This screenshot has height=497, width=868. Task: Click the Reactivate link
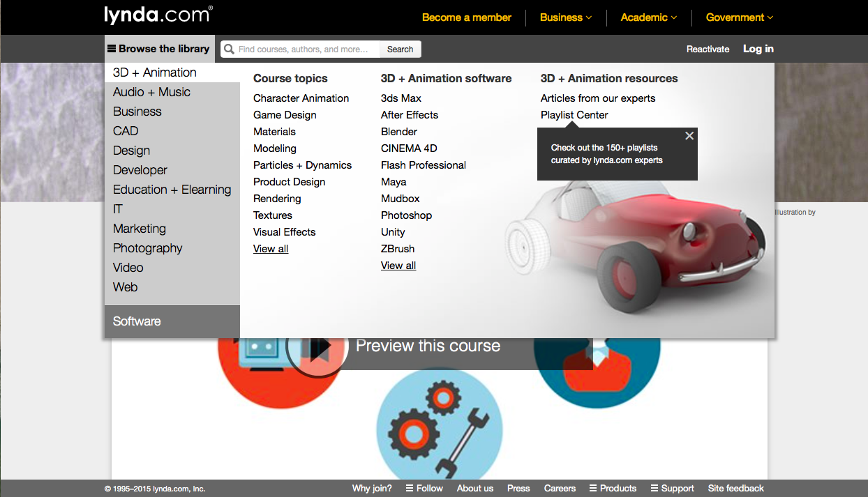(x=708, y=49)
